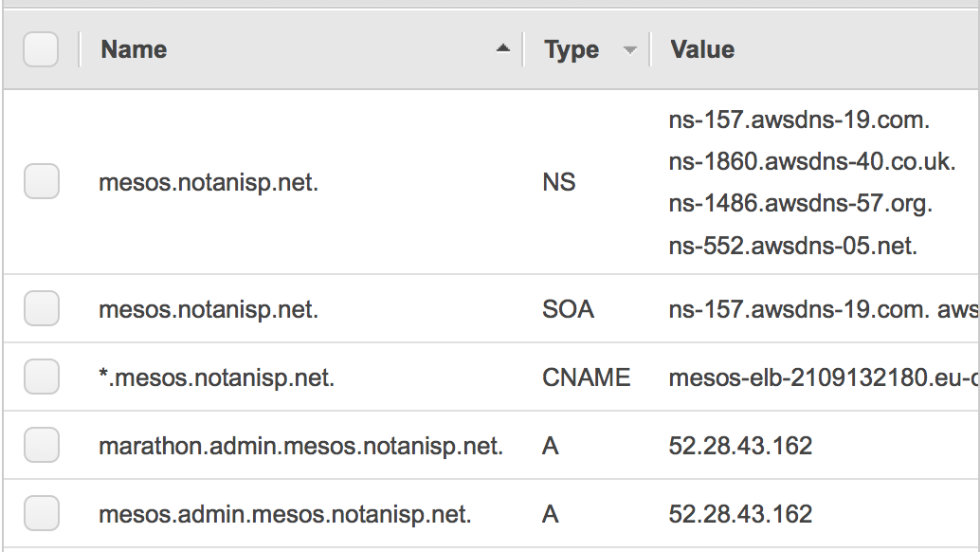Viewport: 980px width, 552px height.
Task: Sort records by Type column header
Action: [x=572, y=49]
